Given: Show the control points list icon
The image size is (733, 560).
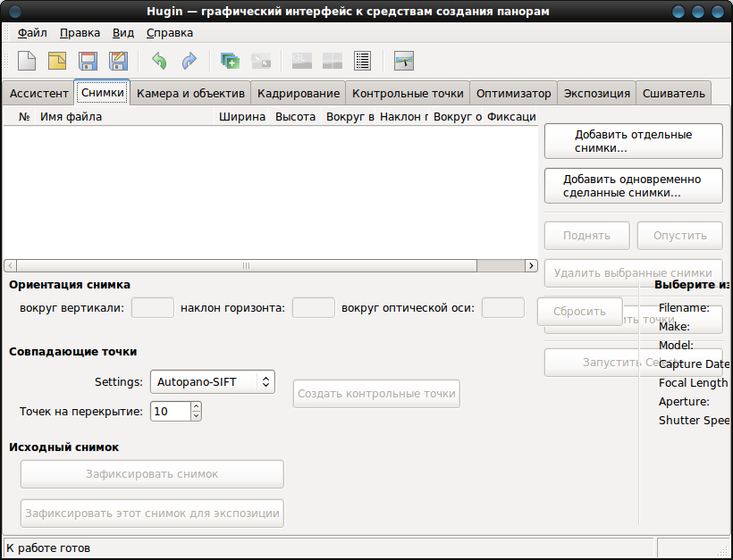Looking at the screenshot, I should click(363, 61).
